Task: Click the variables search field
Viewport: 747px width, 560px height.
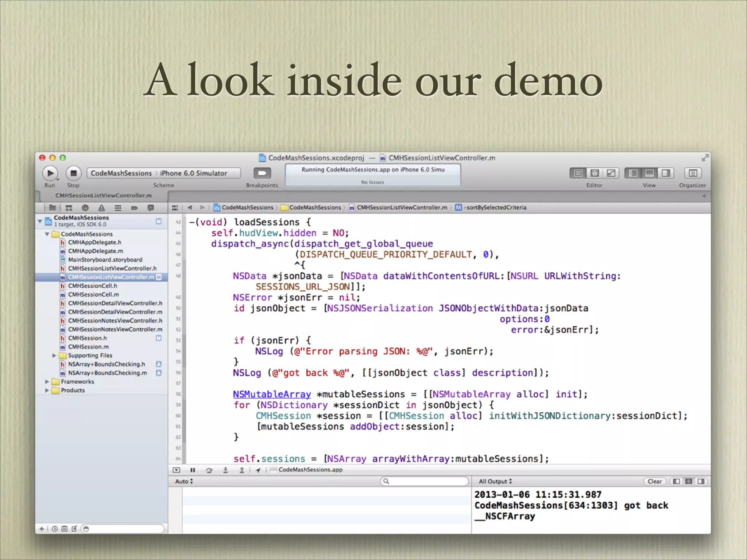Action: pyautogui.click(x=425, y=481)
